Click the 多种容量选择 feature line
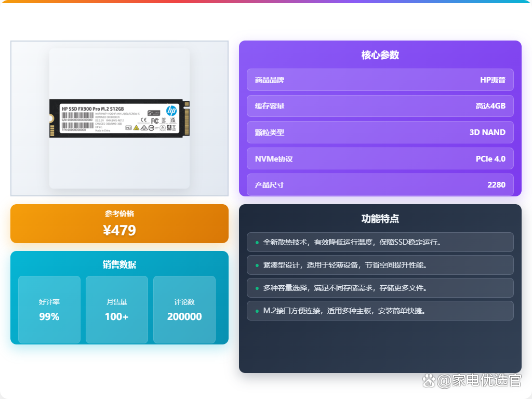Screen dimensions: 532x399 pyautogui.click(x=380, y=288)
